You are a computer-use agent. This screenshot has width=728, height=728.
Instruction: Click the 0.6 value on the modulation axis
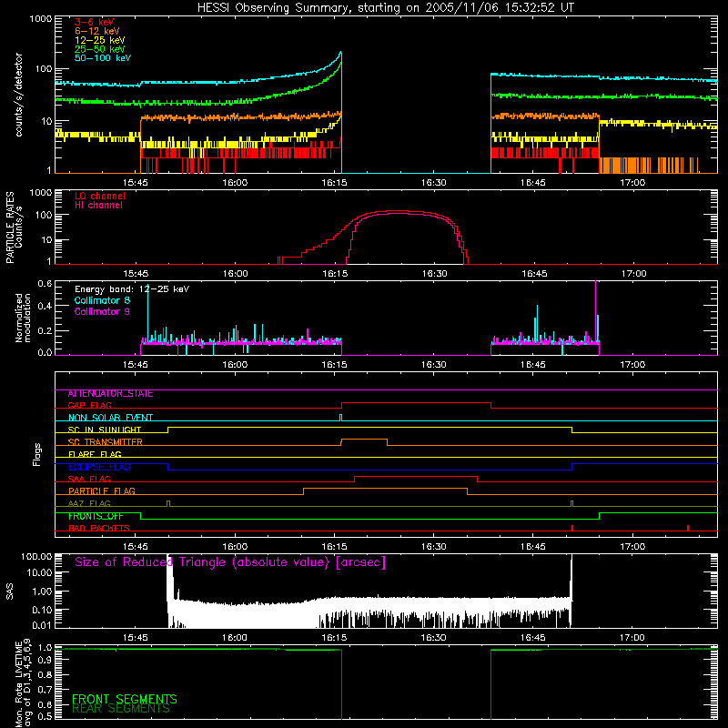[45, 283]
